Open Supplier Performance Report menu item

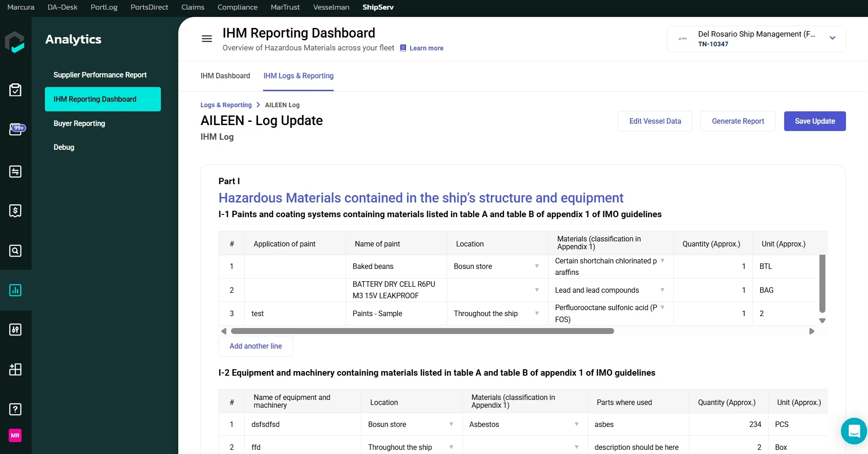(100, 75)
